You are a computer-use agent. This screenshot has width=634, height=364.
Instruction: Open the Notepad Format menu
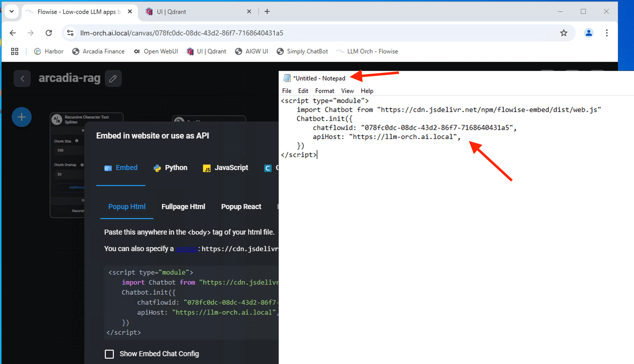coord(325,91)
